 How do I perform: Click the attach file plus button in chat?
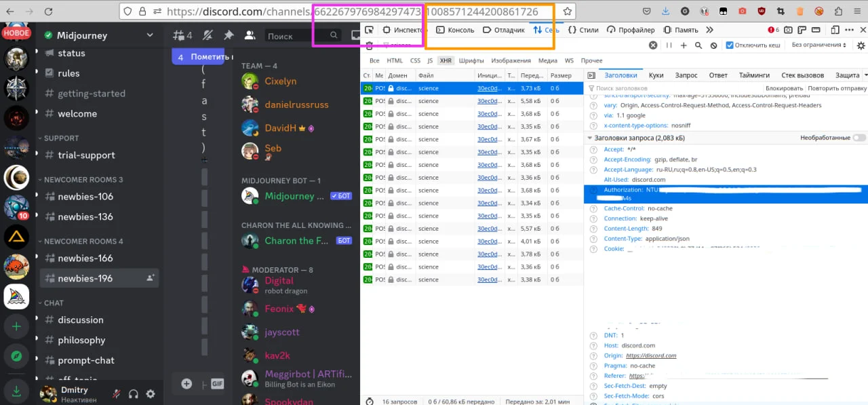[186, 384]
